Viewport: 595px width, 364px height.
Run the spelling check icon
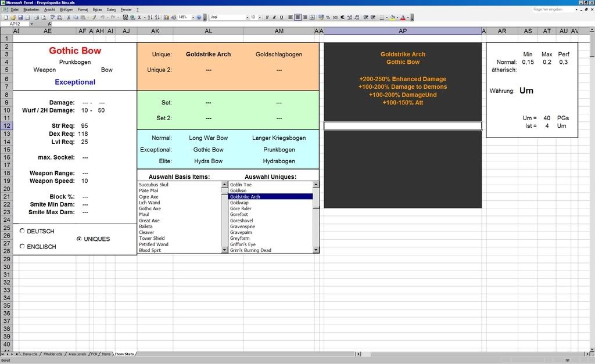[52, 17]
